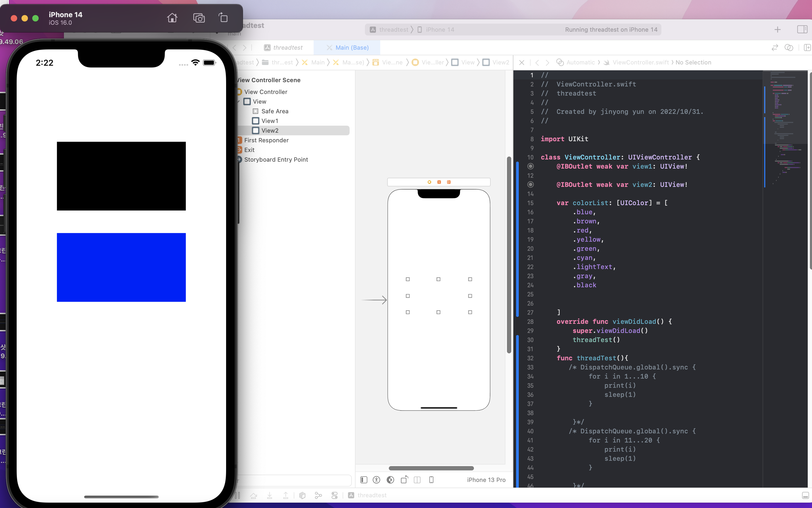This screenshot has height=508, width=812.
Task: Switch to the Main (Base) tab
Action: coord(351,48)
